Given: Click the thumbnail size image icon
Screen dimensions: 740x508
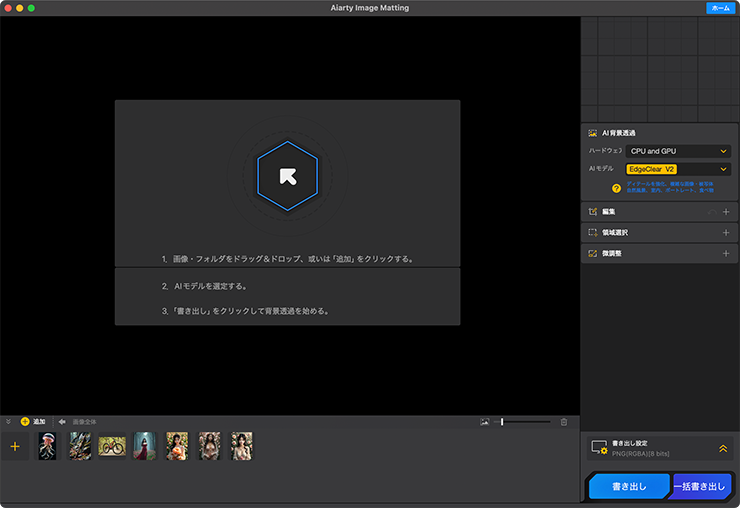Looking at the screenshot, I should (x=485, y=422).
